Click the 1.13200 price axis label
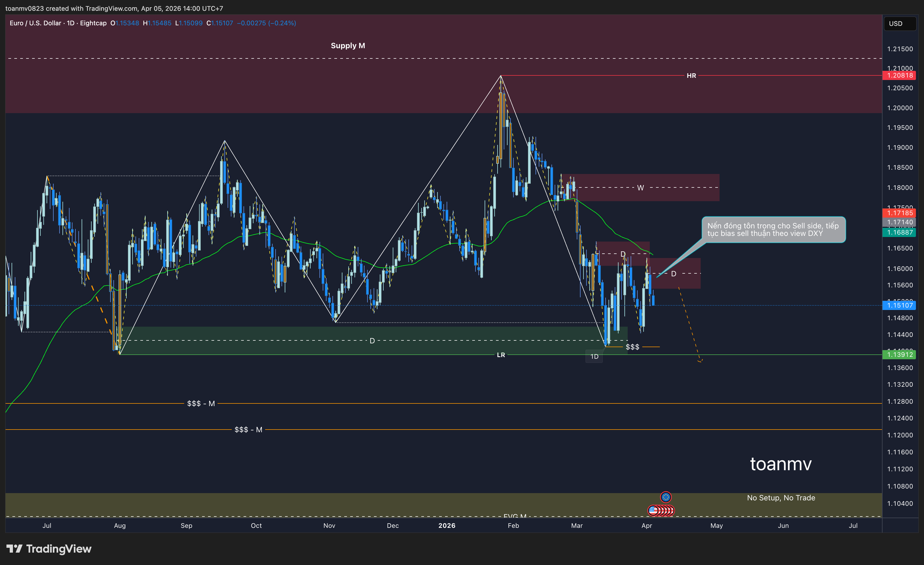Viewport: 924px width, 565px height. 900,385
